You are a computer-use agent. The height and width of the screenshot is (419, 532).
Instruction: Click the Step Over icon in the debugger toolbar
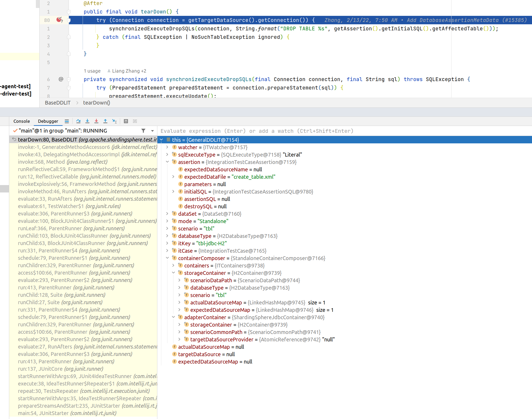click(x=78, y=121)
